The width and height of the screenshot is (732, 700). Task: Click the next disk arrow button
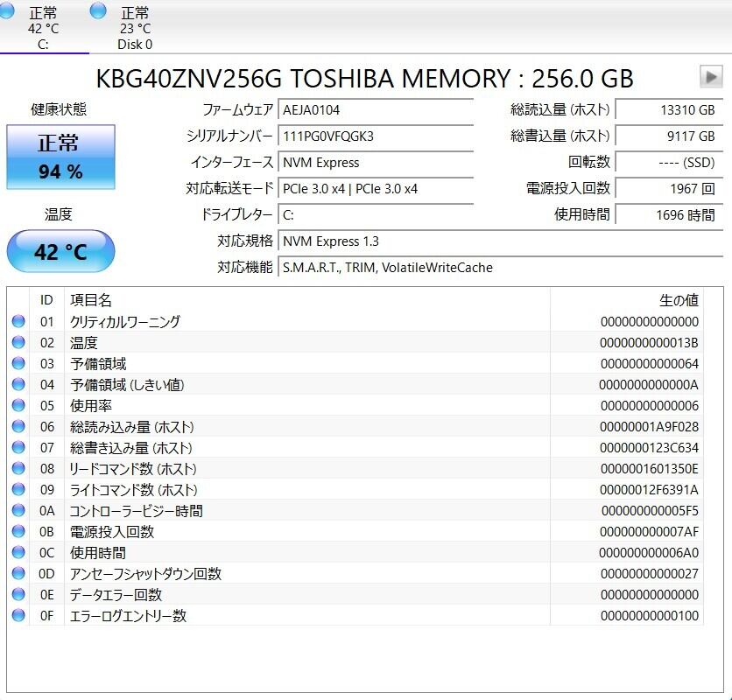coord(711,76)
